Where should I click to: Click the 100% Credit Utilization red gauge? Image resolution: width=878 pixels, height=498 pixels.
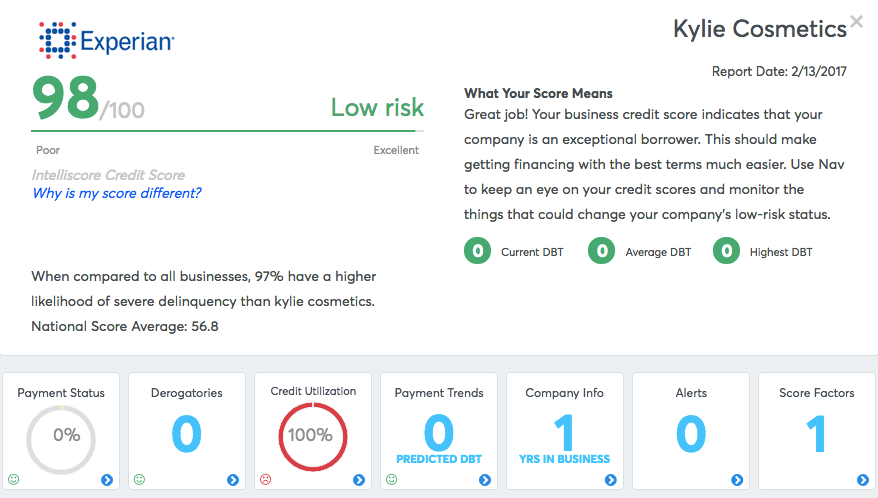point(313,437)
